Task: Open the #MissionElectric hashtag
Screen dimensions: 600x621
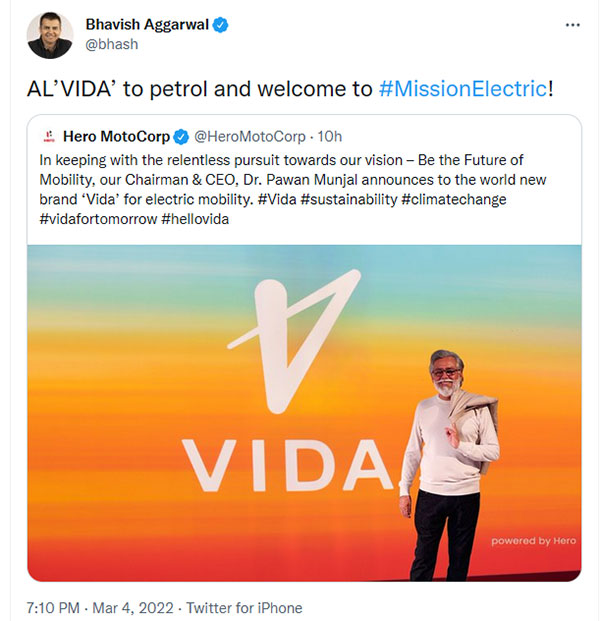Action: 463,88
